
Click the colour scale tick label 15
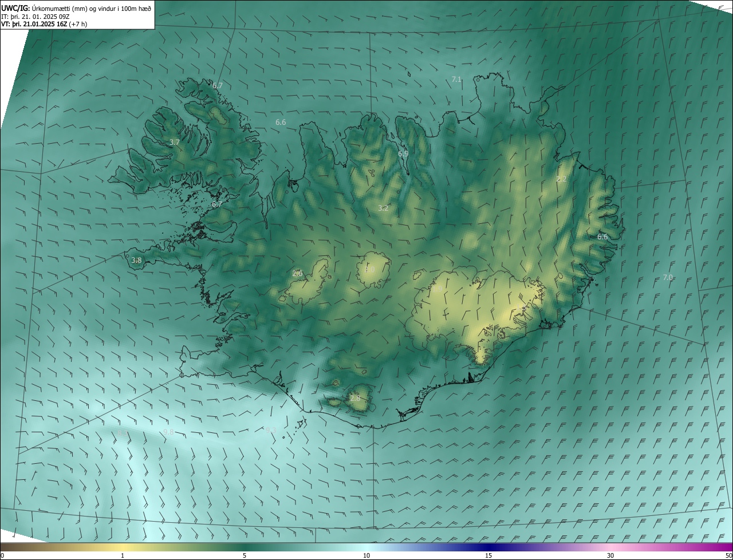[488, 555]
